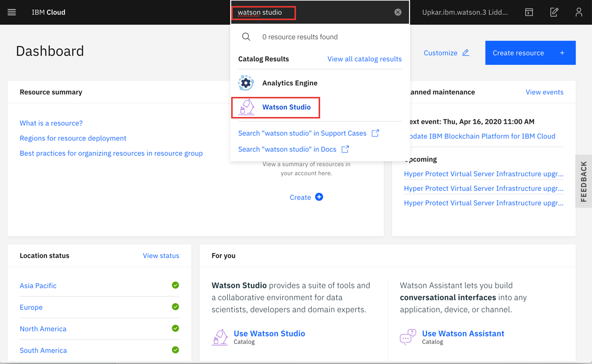Click the Dashboard heading
Screen dimensions: 592x364
(x=50, y=51)
